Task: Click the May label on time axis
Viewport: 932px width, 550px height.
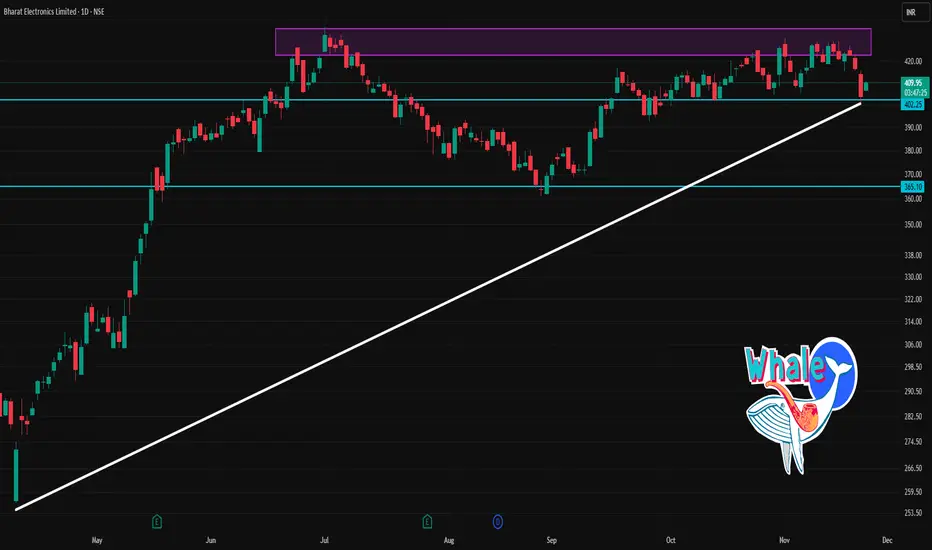Action: [x=97, y=540]
